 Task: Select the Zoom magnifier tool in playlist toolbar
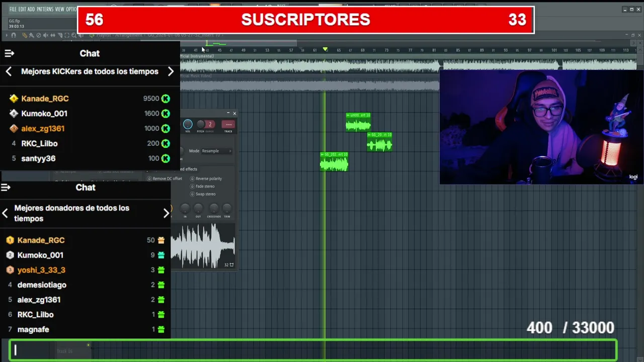74,35
